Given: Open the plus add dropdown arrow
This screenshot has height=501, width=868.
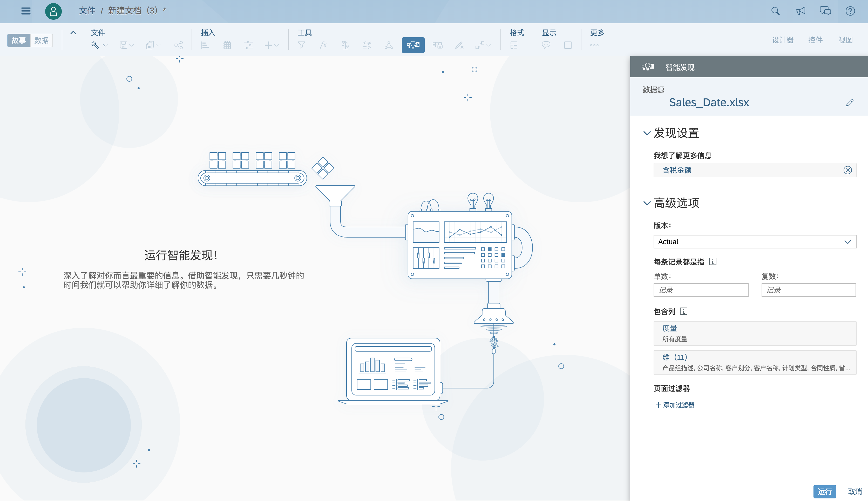Looking at the screenshot, I should coord(276,45).
